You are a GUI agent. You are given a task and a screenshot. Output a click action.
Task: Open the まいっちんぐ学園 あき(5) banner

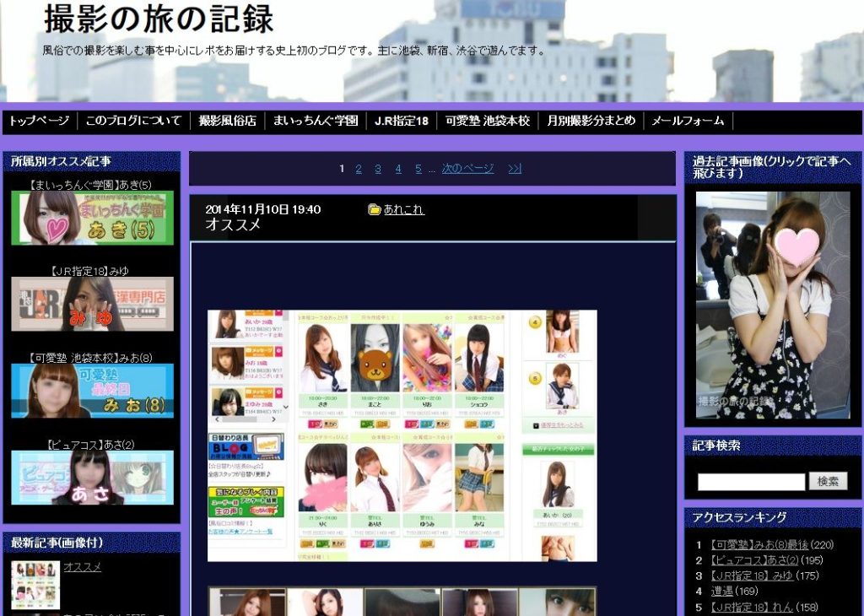click(92, 218)
